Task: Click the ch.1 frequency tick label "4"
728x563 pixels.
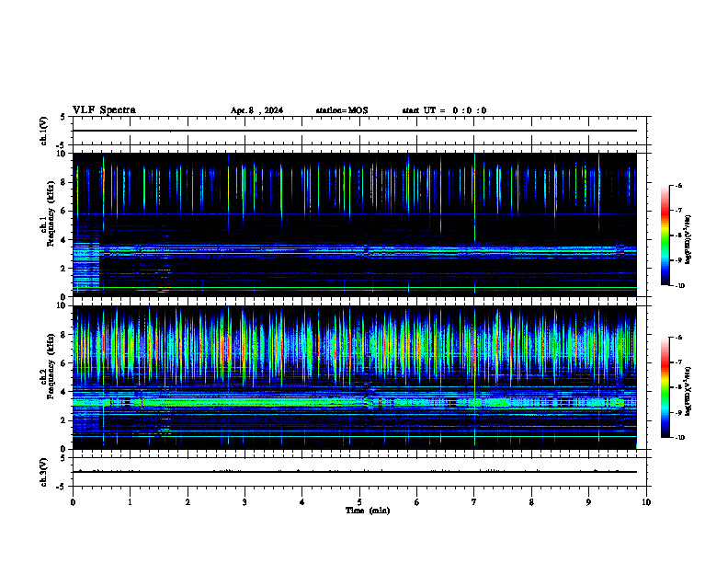Action: (63, 240)
